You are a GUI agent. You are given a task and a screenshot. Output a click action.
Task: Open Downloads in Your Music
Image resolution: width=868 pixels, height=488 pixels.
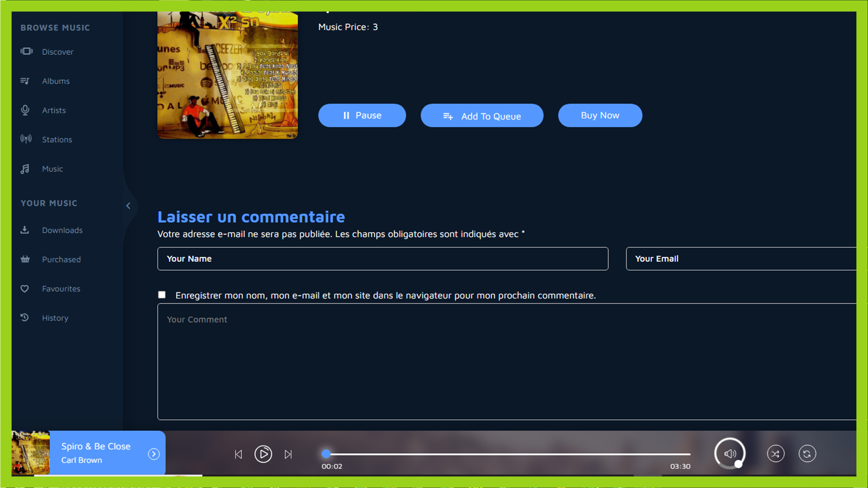coord(62,230)
